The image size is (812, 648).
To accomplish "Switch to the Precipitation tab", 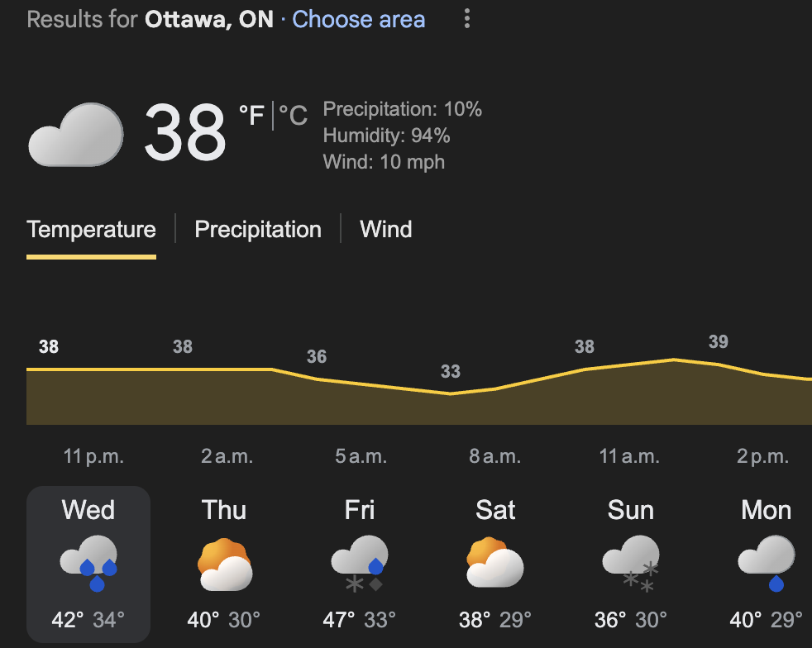I will click(258, 229).
